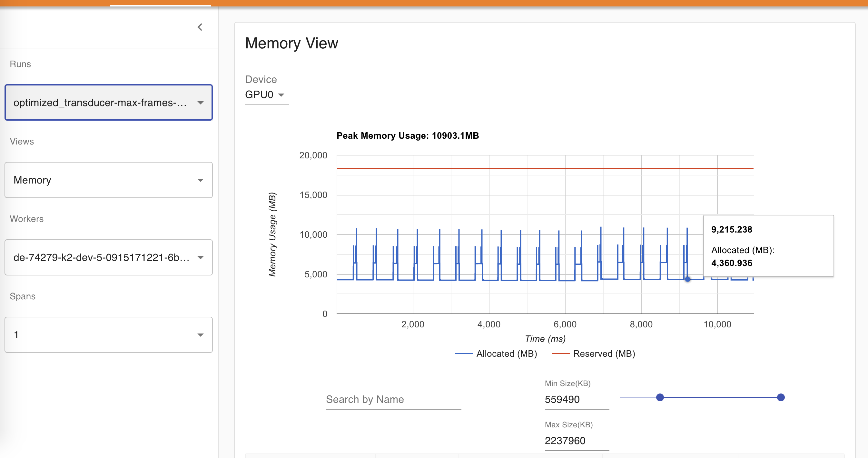The width and height of the screenshot is (868, 458).
Task: Click the left handle of size slider
Action: pyautogui.click(x=660, y=397)
